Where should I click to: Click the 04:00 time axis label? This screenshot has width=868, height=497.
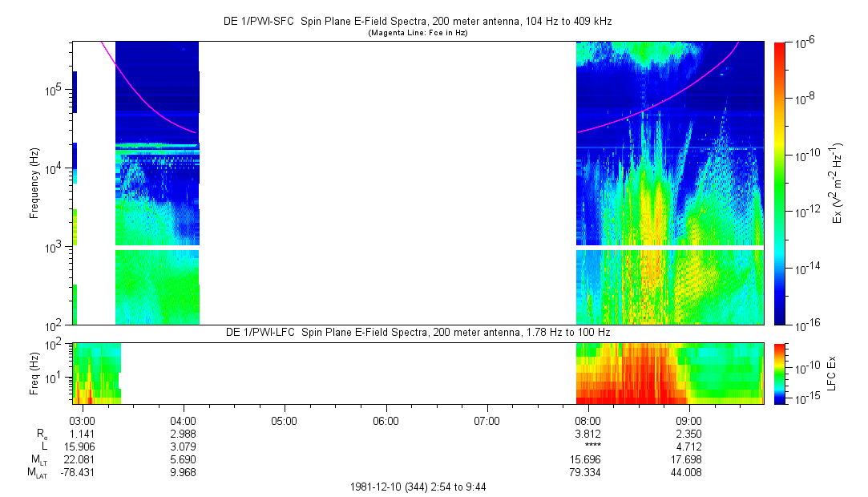click(184, 420)
